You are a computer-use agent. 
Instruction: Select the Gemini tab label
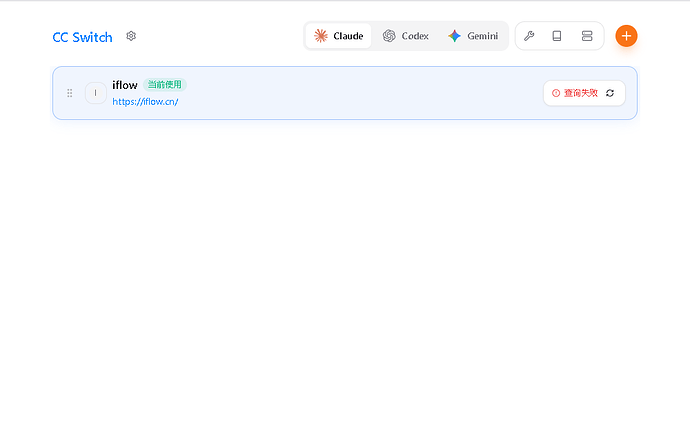point(482,36)
